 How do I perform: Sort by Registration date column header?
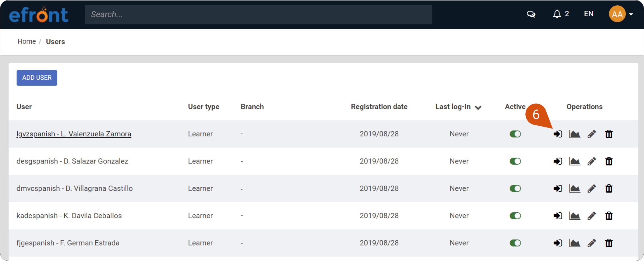tap(379, 107)
